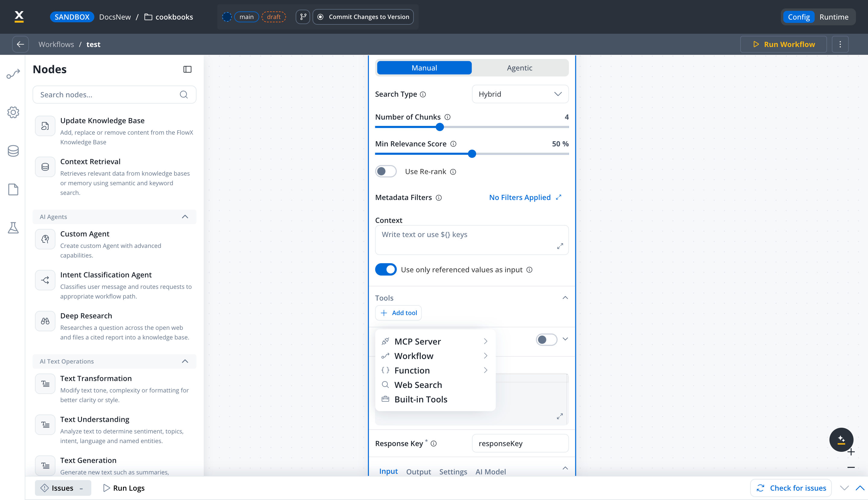
Task: Click the zoom out minus icon
Action: (x=851, y=467)
